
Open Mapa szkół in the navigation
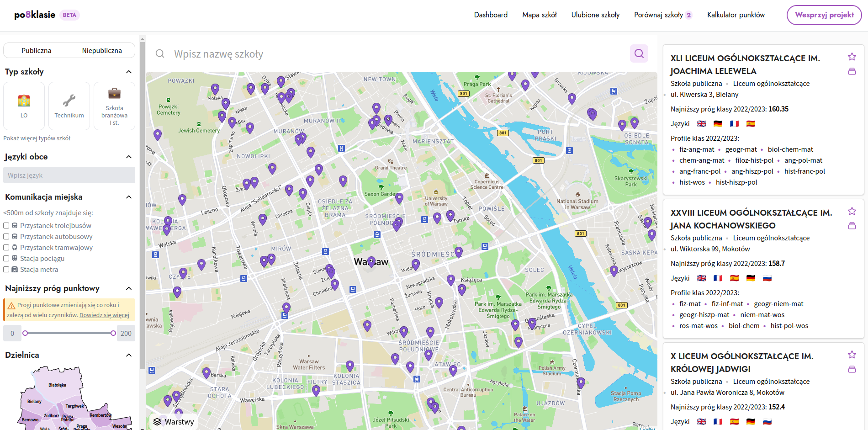coord(539,15)
